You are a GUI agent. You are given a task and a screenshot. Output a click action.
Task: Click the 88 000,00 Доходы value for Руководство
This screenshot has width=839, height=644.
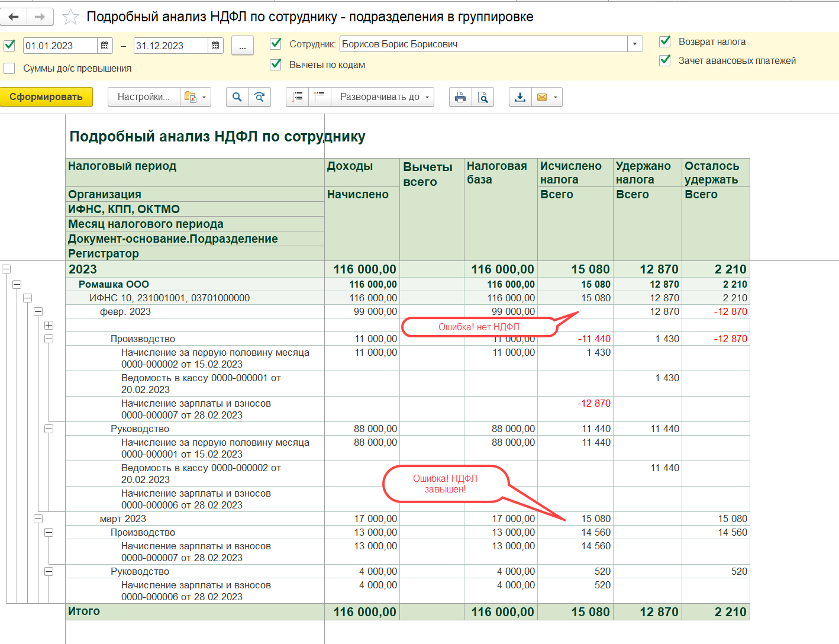pos(375,429)
